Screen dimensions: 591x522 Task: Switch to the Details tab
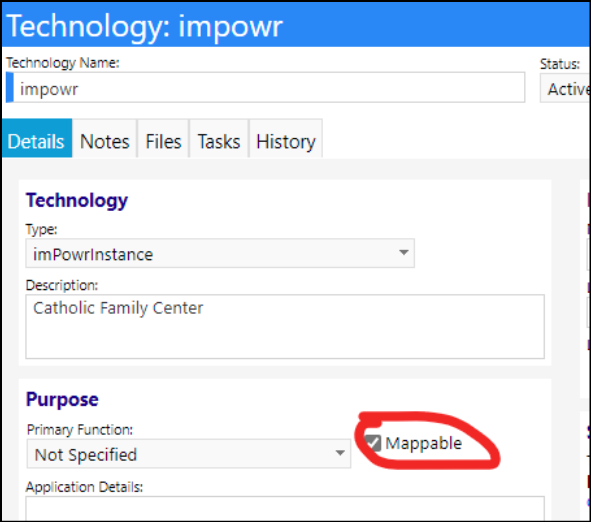[37, 138]
